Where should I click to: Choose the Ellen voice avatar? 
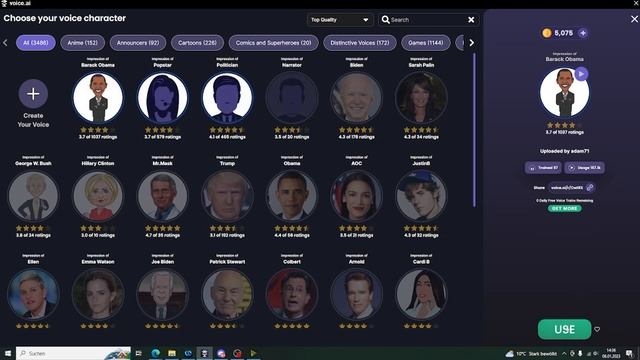[x=33, y=294]
